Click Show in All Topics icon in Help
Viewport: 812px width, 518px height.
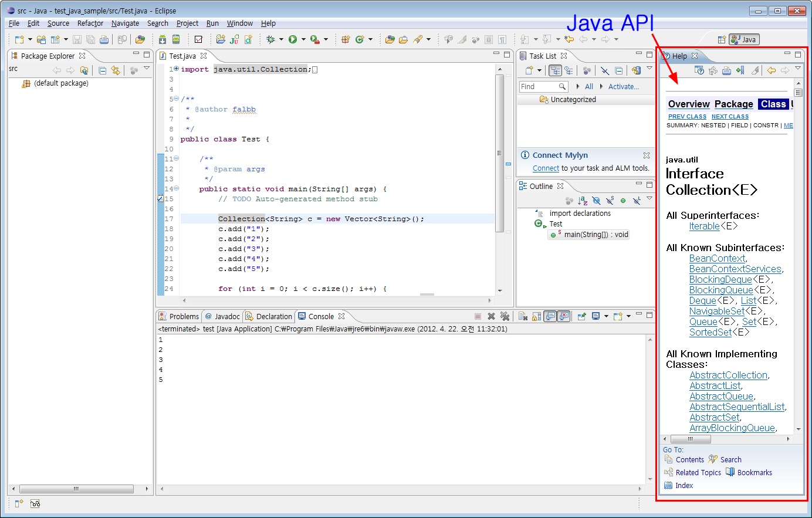pyautogui.click(x=713, y=70)
